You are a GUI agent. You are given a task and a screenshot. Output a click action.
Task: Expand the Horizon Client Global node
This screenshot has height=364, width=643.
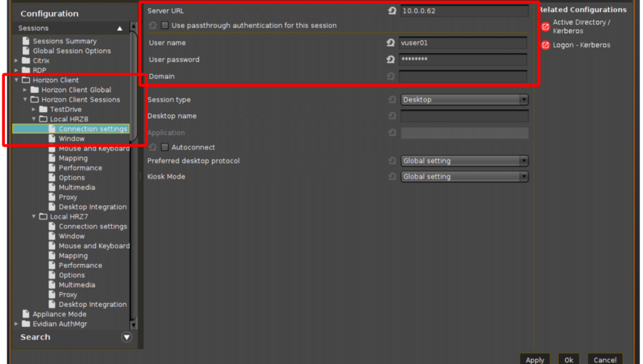[x=25, y=89]
